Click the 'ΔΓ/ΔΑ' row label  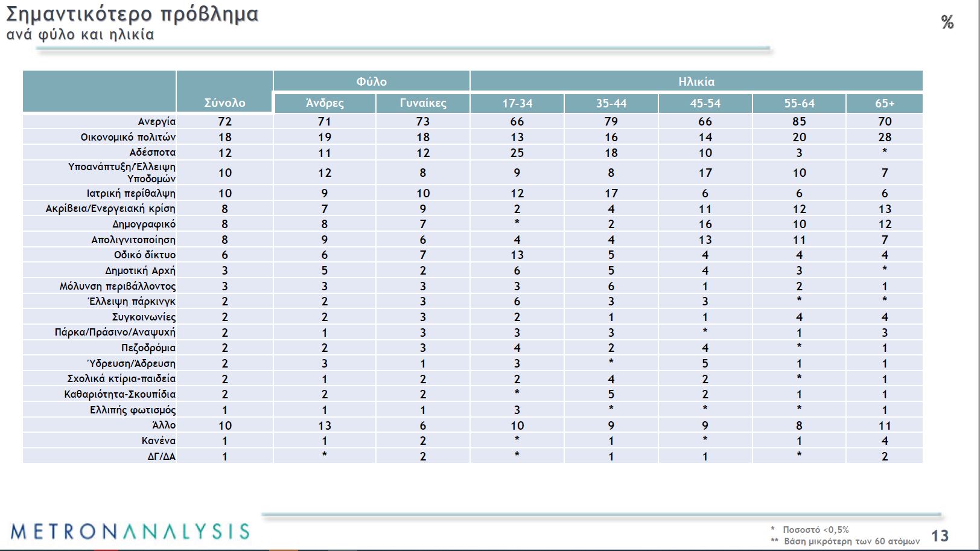pos(161,456)
